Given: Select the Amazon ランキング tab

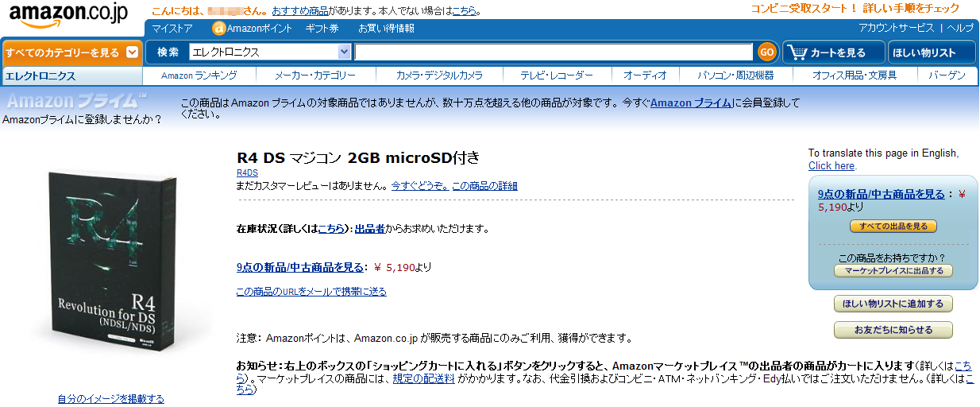Looking at the screenshot, I should tap(199, 76).
